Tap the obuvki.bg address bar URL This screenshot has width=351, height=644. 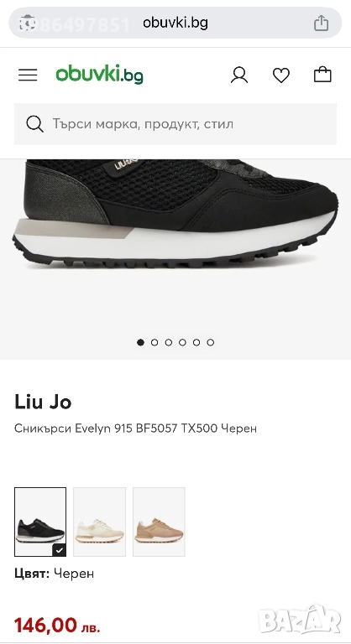(x=175, y=23)
